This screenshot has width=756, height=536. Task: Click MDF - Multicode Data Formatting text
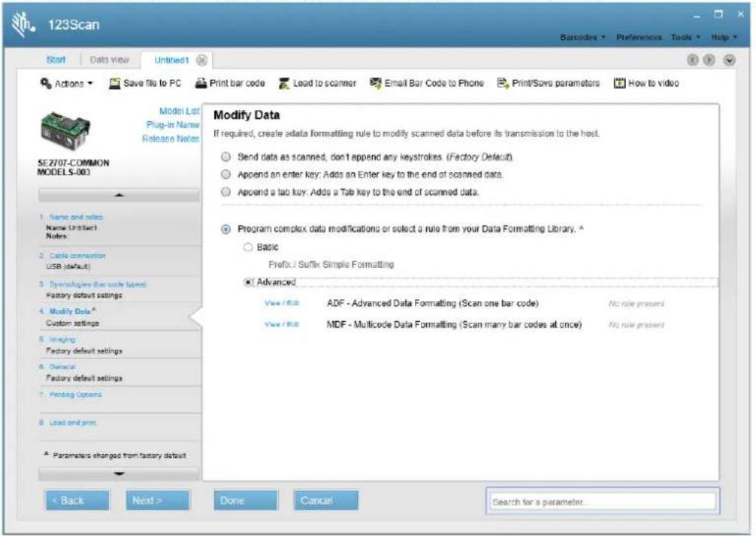point(454,324)
